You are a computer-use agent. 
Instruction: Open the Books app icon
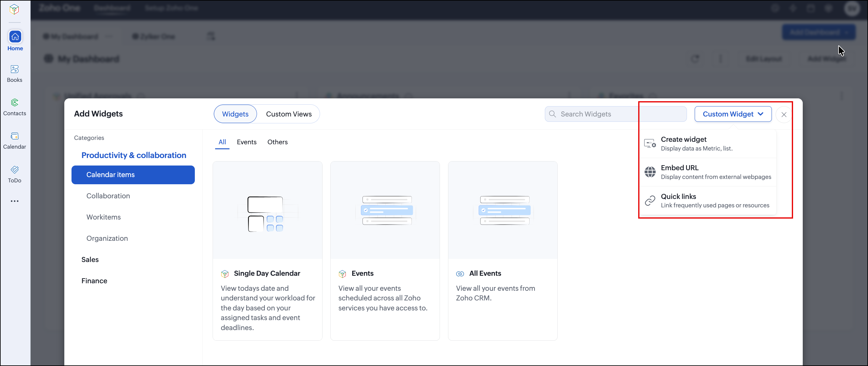(14, 69)
